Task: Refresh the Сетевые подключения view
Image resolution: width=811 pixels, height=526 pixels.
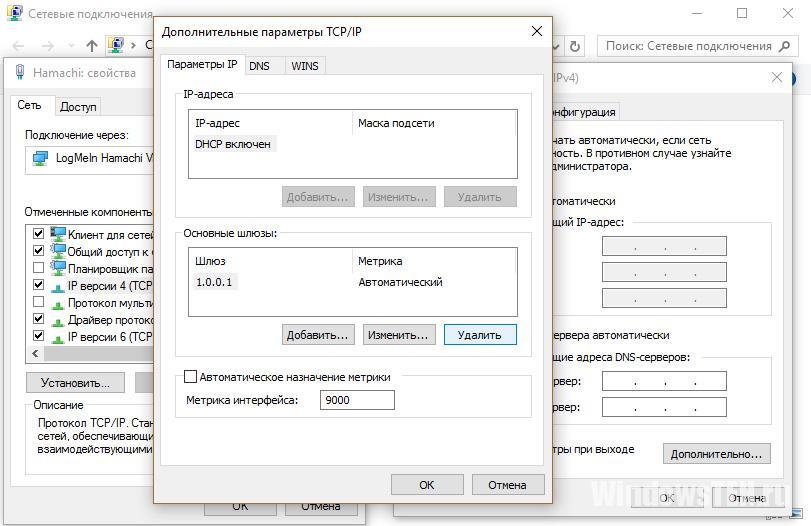Action: 575,46
